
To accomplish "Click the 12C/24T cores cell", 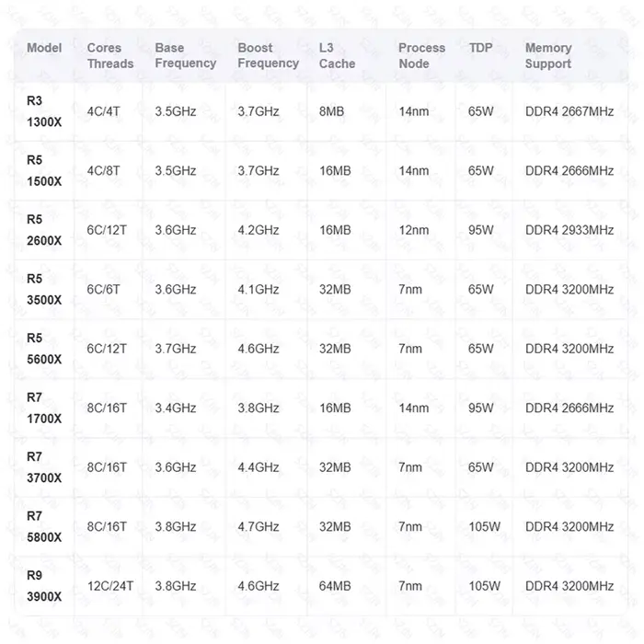I will click(x=110, y=586).
